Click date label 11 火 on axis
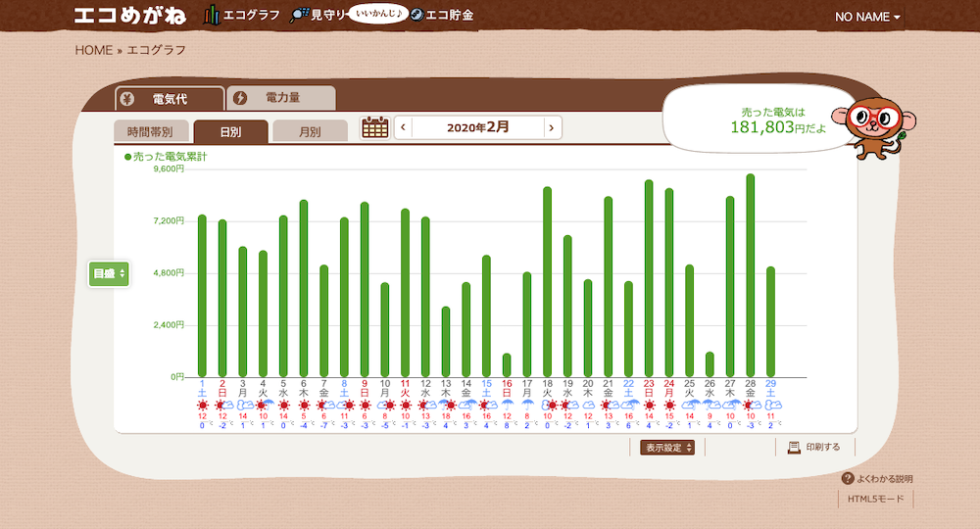 point(405,389)
